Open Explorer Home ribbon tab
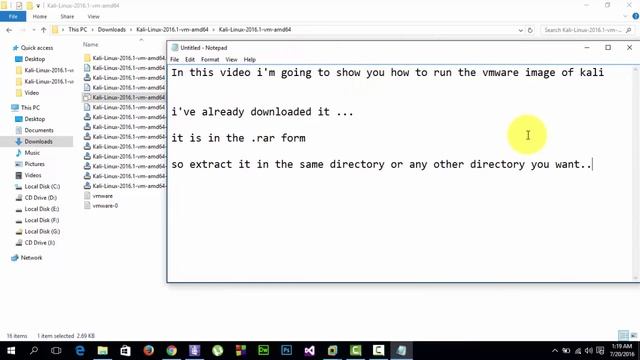The width and height of the screenshot is (640, 360). pos(40,16)
